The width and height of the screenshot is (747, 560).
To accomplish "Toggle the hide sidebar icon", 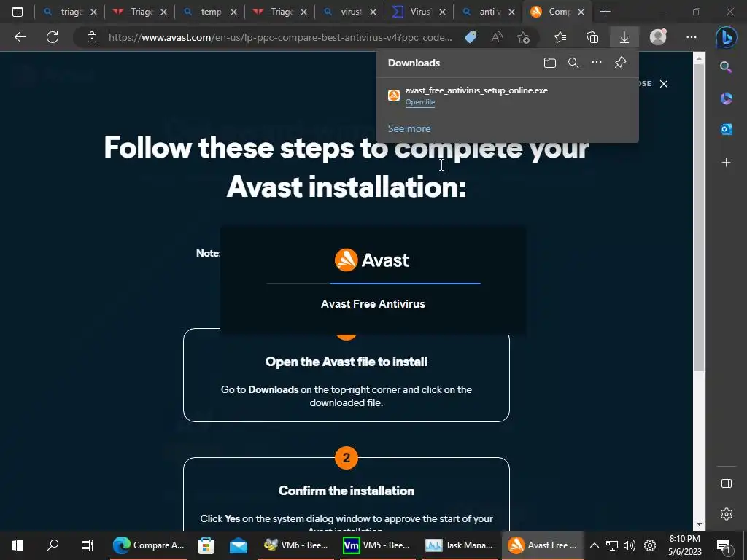I will pos(726,483).
